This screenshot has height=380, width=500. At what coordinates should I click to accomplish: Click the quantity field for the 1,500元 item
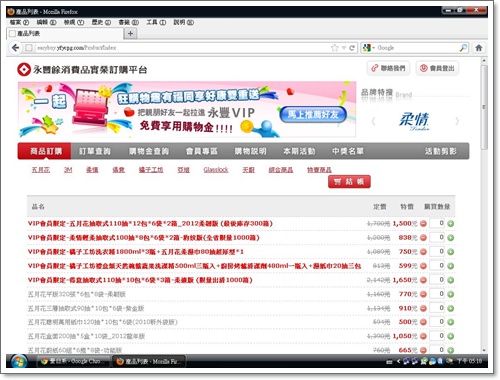pyautogui.click(x=437, y=223)
